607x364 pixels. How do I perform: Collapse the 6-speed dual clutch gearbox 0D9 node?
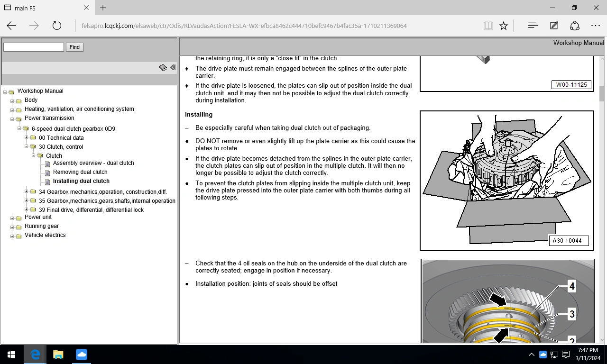[19, 128]
